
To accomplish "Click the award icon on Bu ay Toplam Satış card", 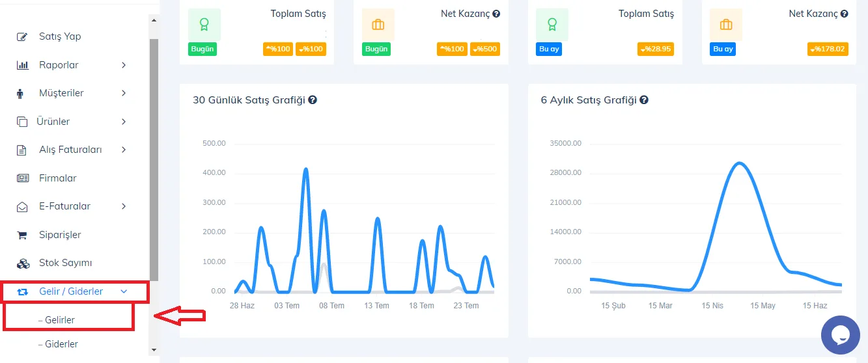I will coord(552,25).
